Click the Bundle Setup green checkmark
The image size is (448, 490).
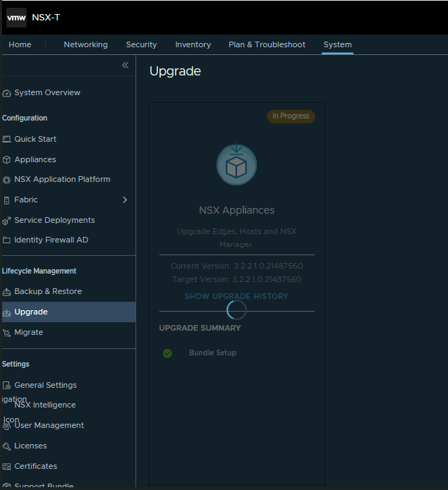coord(167,353)
